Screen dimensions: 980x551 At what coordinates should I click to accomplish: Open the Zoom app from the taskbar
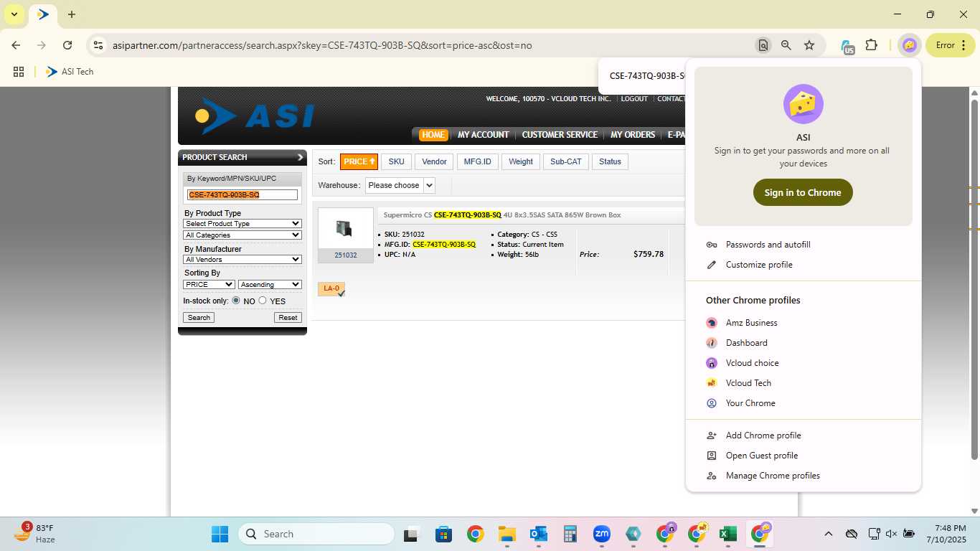click(601, 534)
